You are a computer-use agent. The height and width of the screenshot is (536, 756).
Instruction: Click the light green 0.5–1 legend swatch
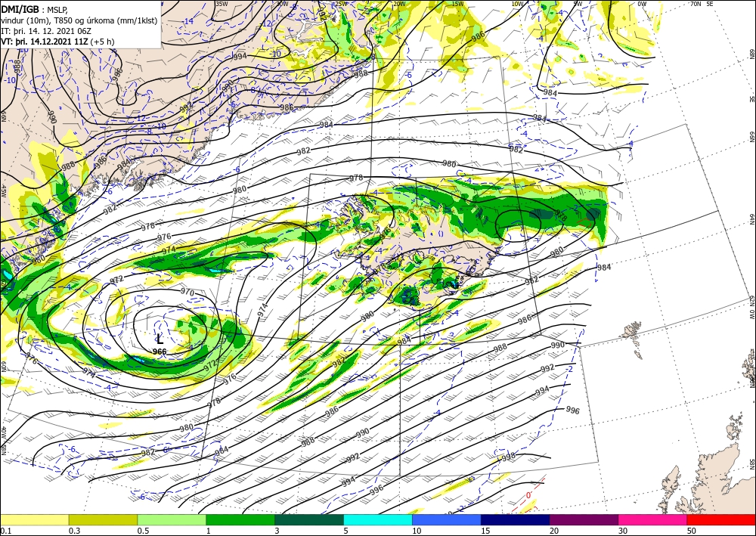point(172,519)
